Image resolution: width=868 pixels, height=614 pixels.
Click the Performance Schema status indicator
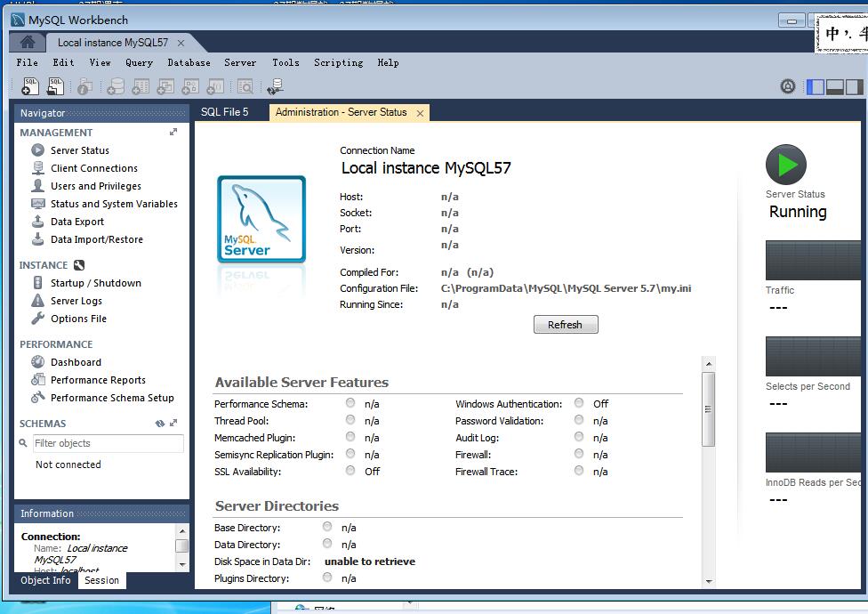[350, 402]
